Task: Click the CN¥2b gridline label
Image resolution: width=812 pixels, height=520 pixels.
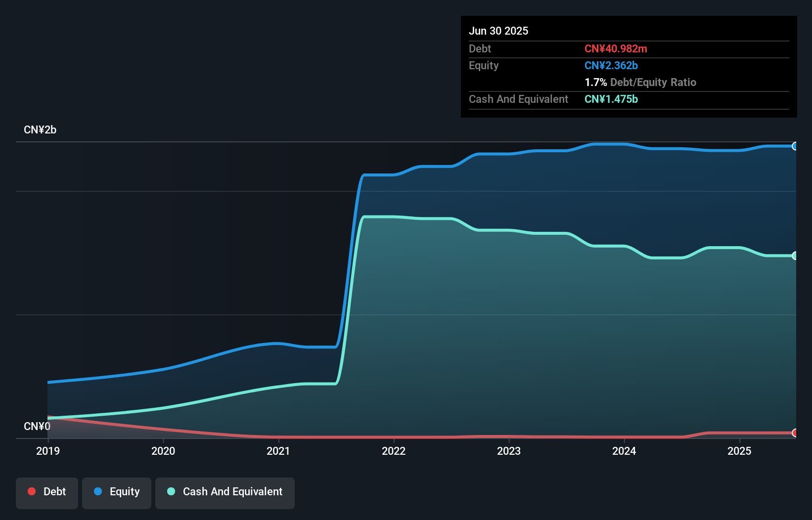Action: pyautogui.click(x=41, y=130)
